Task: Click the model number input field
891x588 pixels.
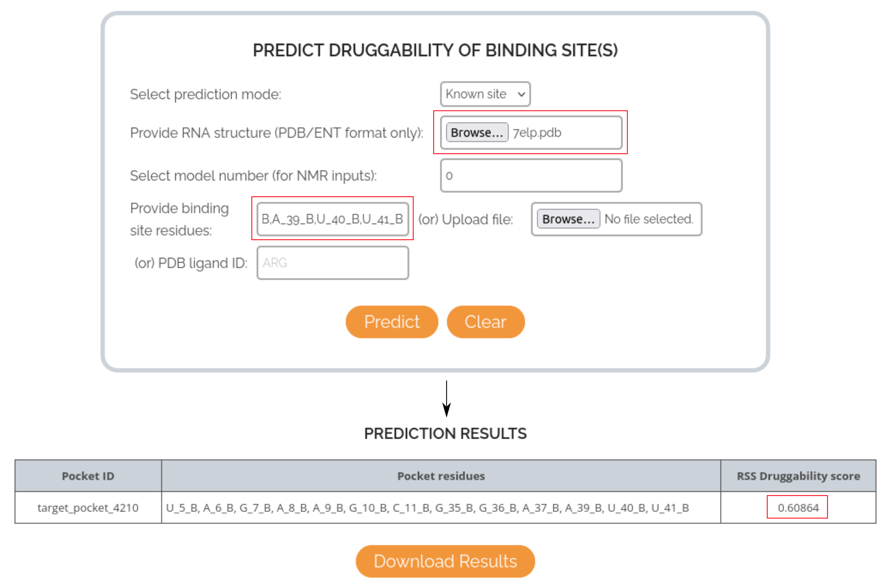Action: [531, 175]
